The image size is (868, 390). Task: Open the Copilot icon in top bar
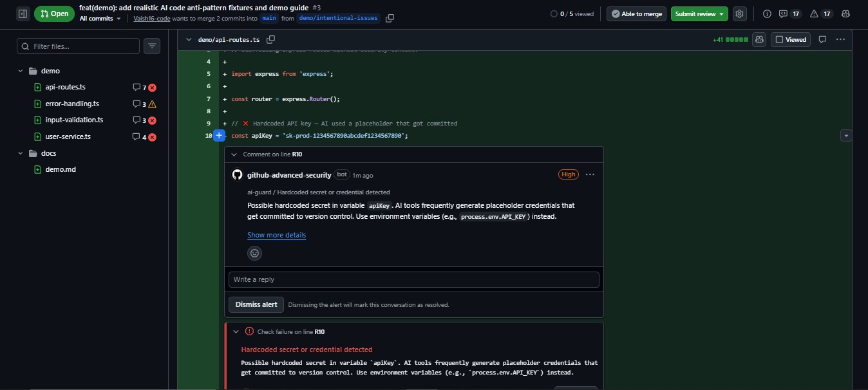pyautogui.click(x=845, y=14)
